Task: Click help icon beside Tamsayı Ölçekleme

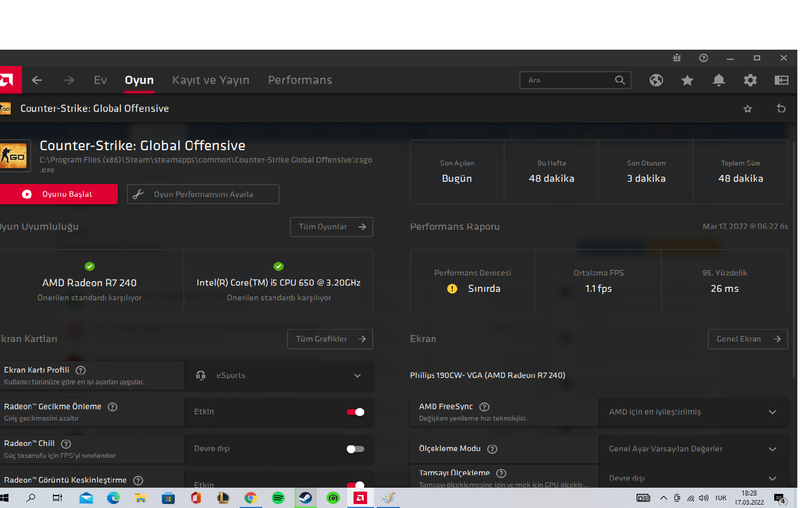Action: (501, 474)
